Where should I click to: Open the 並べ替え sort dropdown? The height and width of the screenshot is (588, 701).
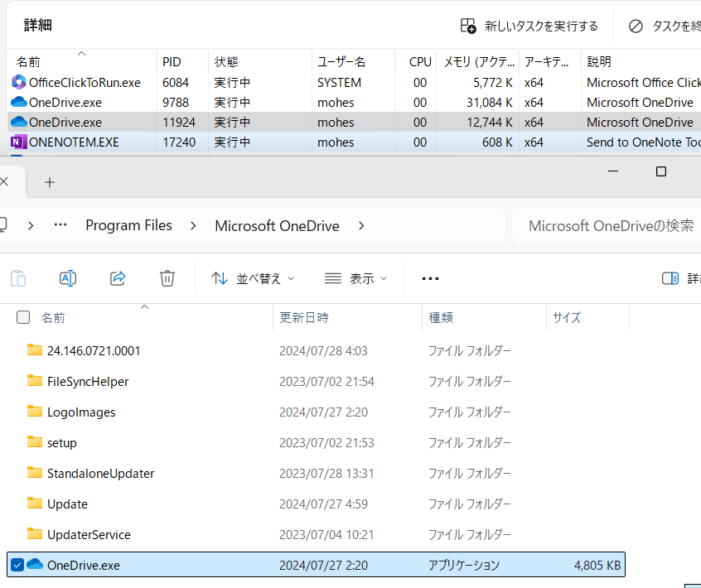click(253, 279)
